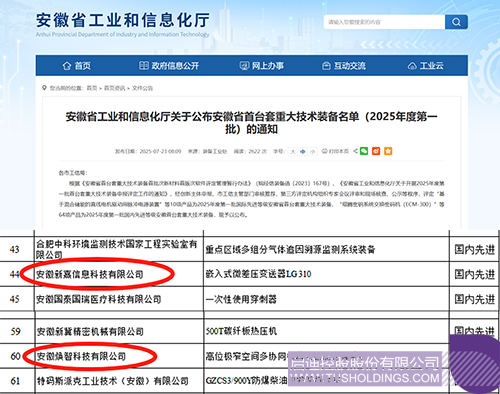Focus the site search input field
The image size is (500, 394).
[384, 22]
